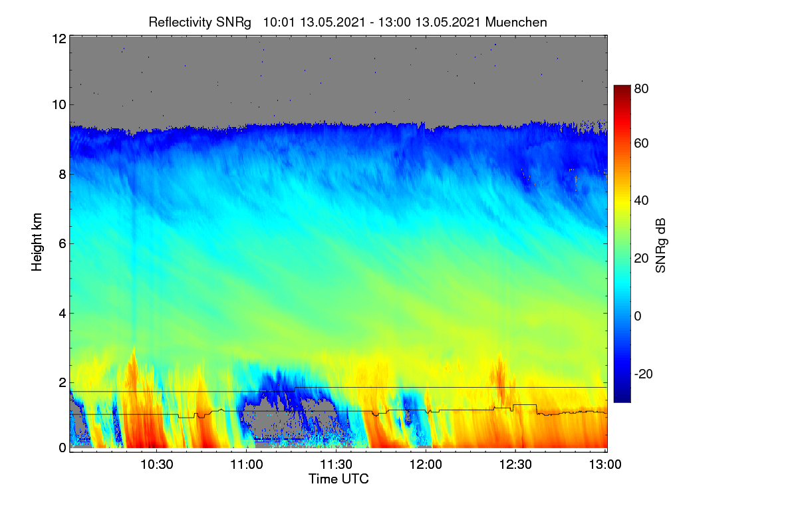The height and width of the screenshot is (532, 798).
Task: Click height axis tick '10'
Action: pos(59,104)
